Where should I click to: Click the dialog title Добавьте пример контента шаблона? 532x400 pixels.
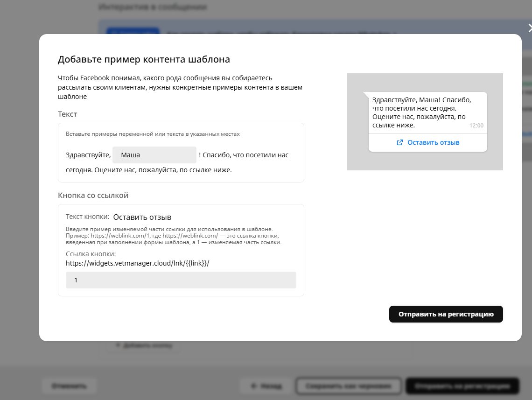click(144, 59)
